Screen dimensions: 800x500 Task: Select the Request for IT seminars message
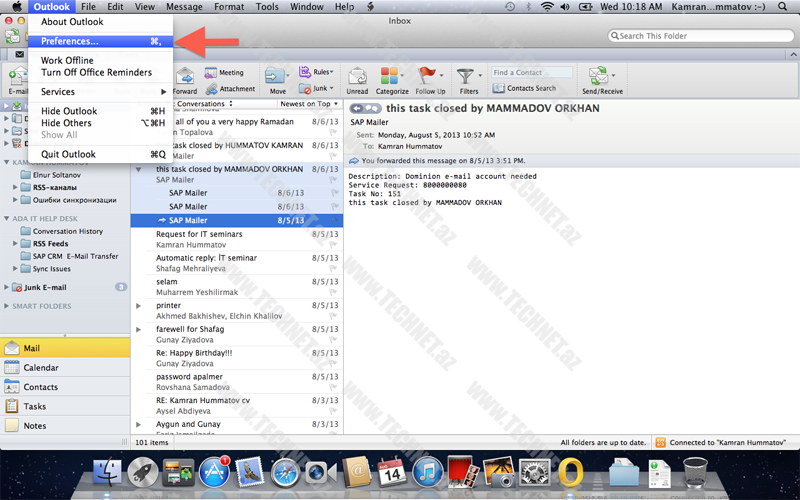point(237,239)
